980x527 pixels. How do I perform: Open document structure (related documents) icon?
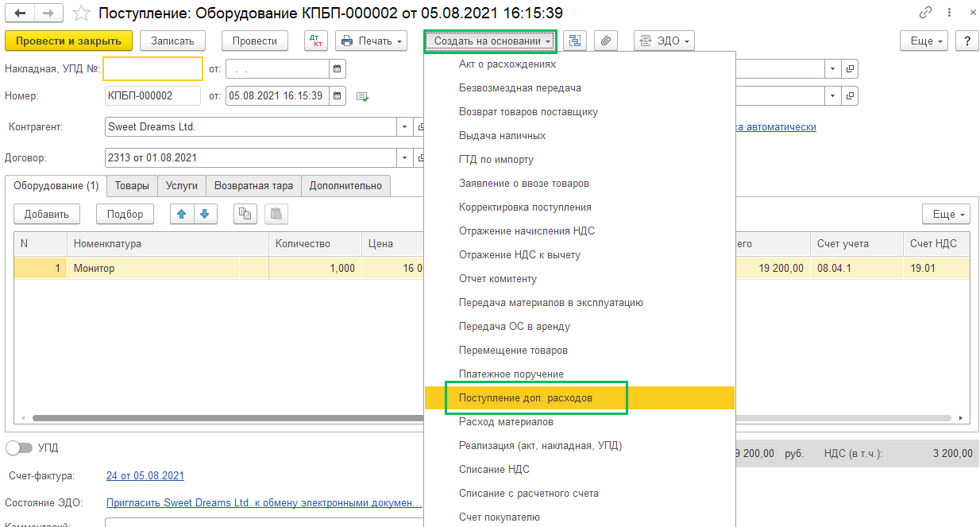point(575,41)
